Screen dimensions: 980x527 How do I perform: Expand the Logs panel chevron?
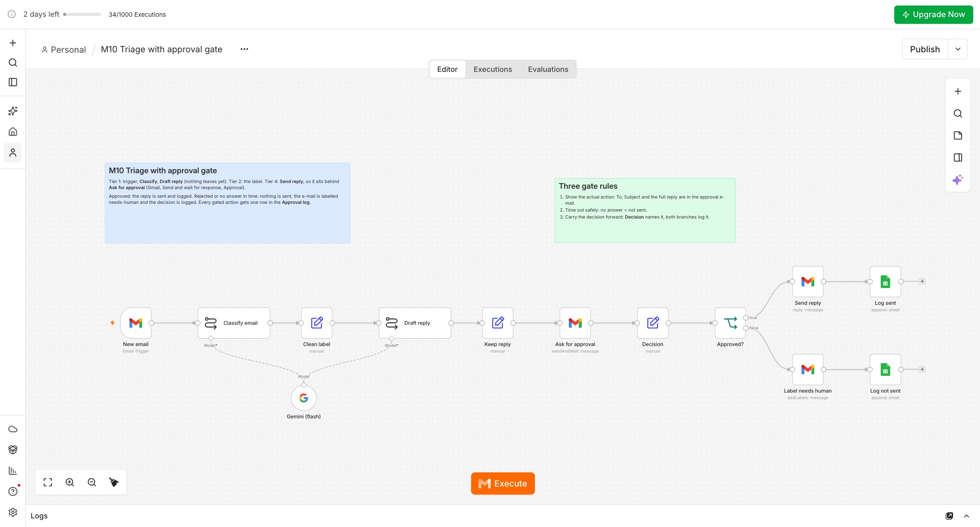pos(967,516)
